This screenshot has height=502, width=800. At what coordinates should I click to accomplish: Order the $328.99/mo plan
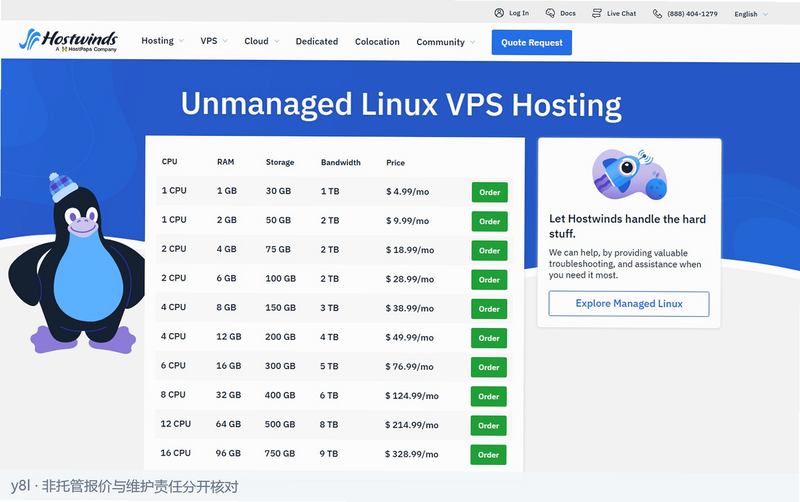click(x=488, y=455)
